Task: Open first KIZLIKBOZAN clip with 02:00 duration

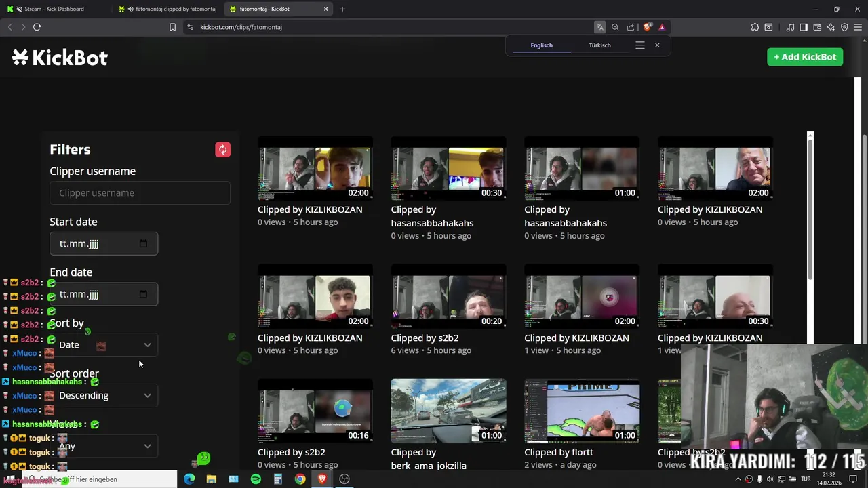Action: click(315, 169)
